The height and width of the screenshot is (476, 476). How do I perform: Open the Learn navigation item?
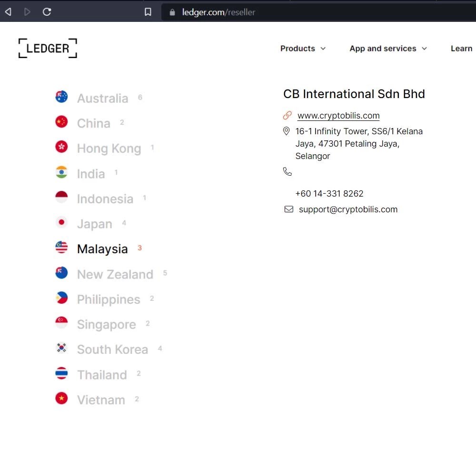tap(461, 49)
